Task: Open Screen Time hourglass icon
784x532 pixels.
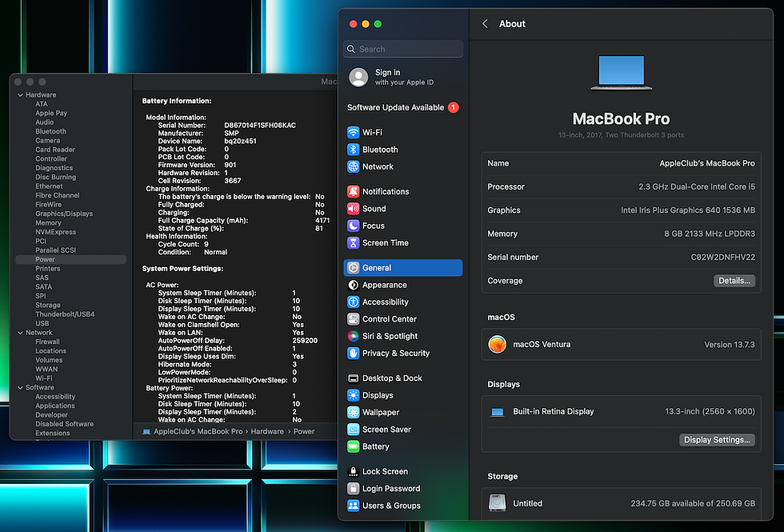Action: coord(353,242)
